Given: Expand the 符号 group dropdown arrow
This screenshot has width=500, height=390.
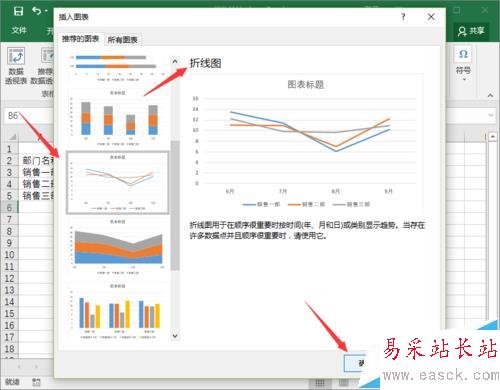Looking at the screenshot, I should point(463,79).
